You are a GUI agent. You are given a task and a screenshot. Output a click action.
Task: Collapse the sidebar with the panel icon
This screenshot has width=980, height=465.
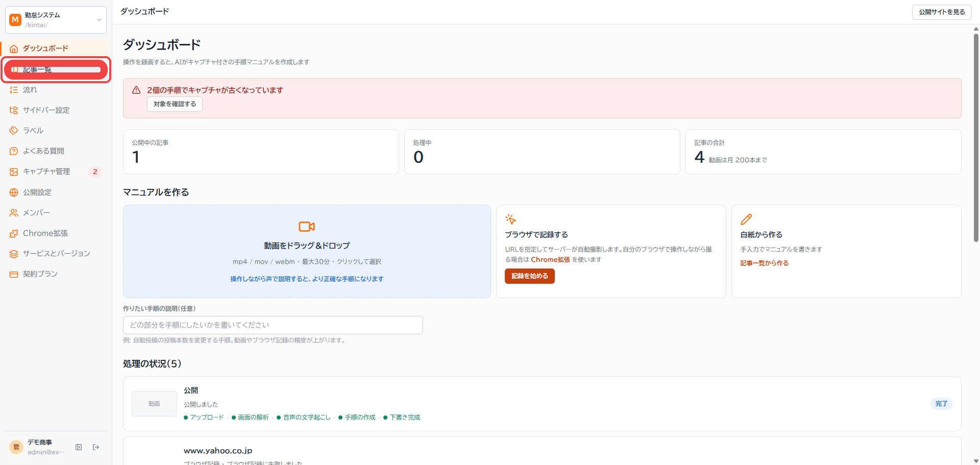[79, 447]
